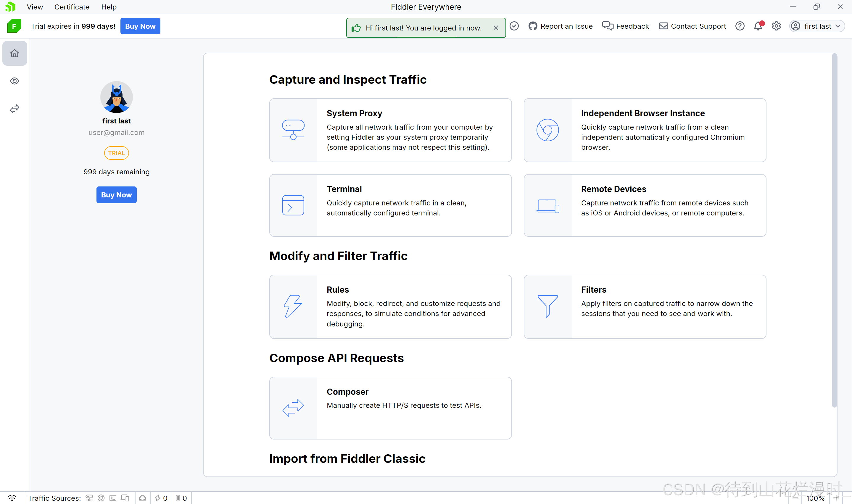852x504 pixels.
Task: Click the rules lightning count in status bar
Action: 161,498
